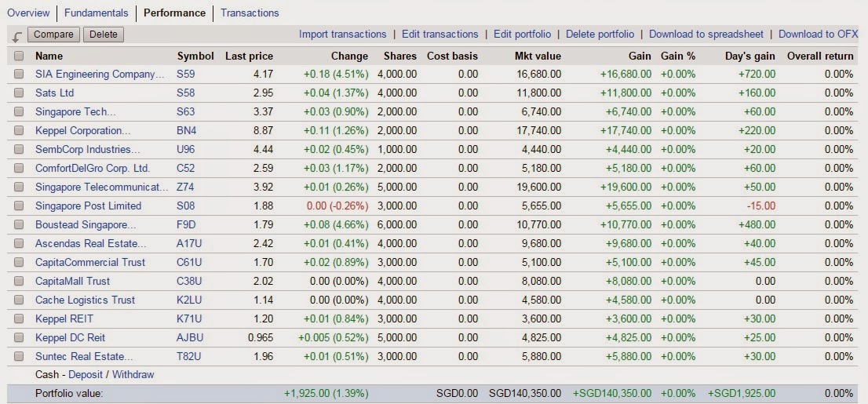Tick the Suntec Real Estate checkbox
Screen dimensions: 868x404
pos(19,356)
